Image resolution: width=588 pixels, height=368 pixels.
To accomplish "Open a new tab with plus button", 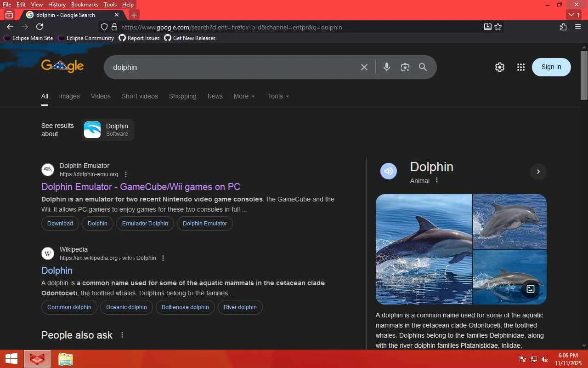I will coord(134,15).
